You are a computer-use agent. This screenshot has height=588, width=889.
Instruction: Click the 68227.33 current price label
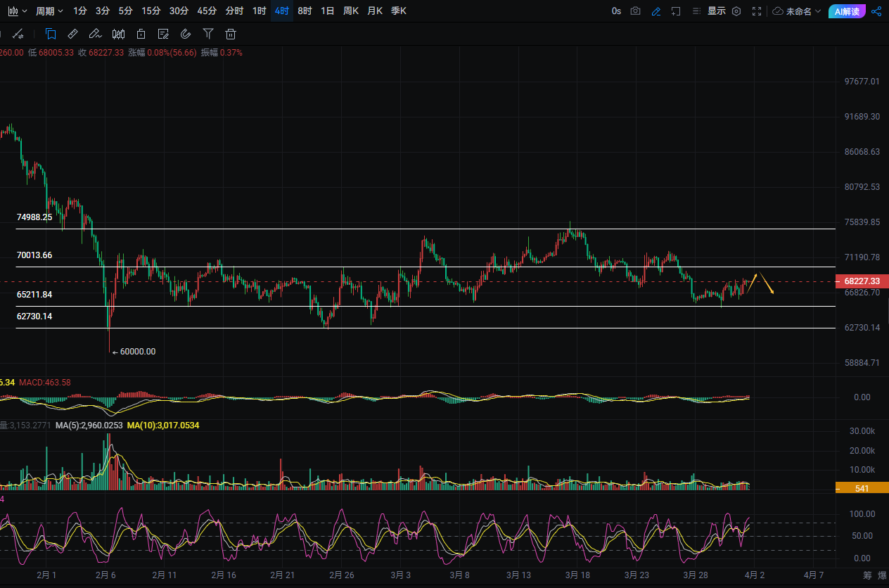tap(862, 282)
